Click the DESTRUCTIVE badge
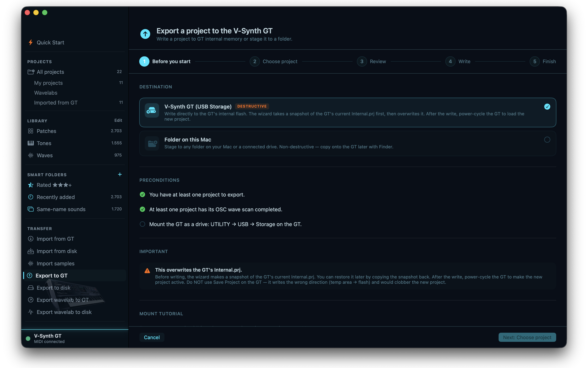 (252, 106)
